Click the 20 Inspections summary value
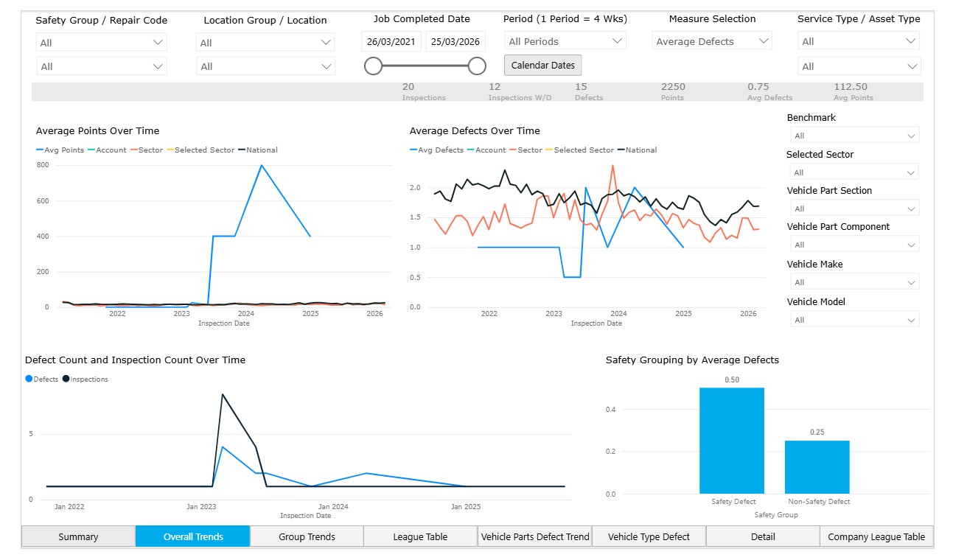 coord(424,91)
